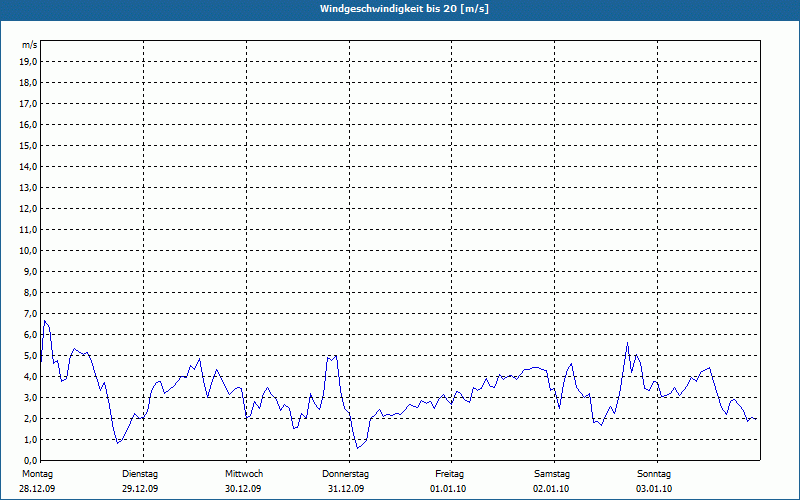Click the chart title Windgeschwindigkeit bis 20 [m/s]
This screenshot has height=500, width=800.
point(404,9)
